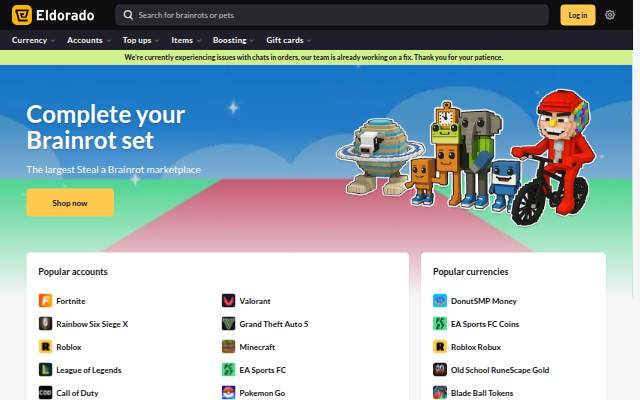640x400 pixels.
Task: Open the settings gear icon
Action: pyautogui.click(x=610, y=15)
